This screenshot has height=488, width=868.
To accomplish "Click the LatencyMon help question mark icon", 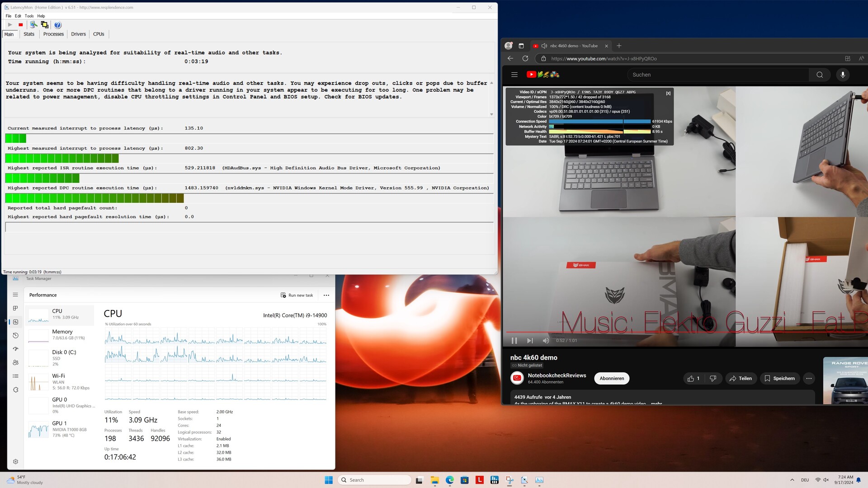I will [57, 25].
